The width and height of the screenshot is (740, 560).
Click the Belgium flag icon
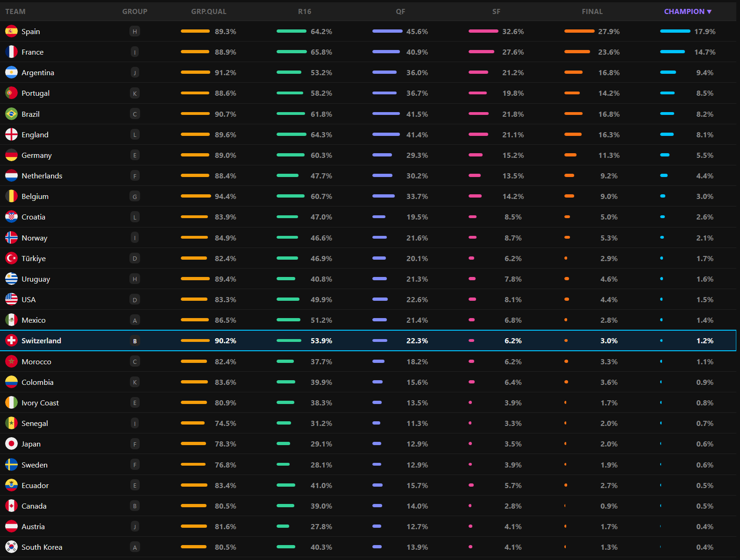click(x=11, y=196)
